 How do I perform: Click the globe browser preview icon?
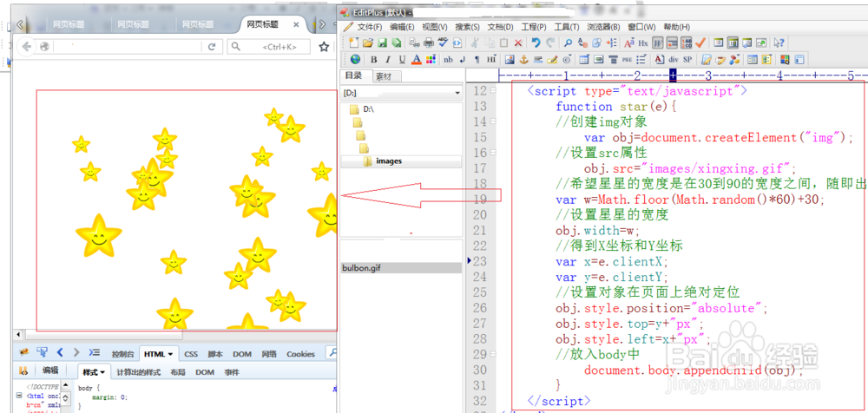tap(355, 59)
